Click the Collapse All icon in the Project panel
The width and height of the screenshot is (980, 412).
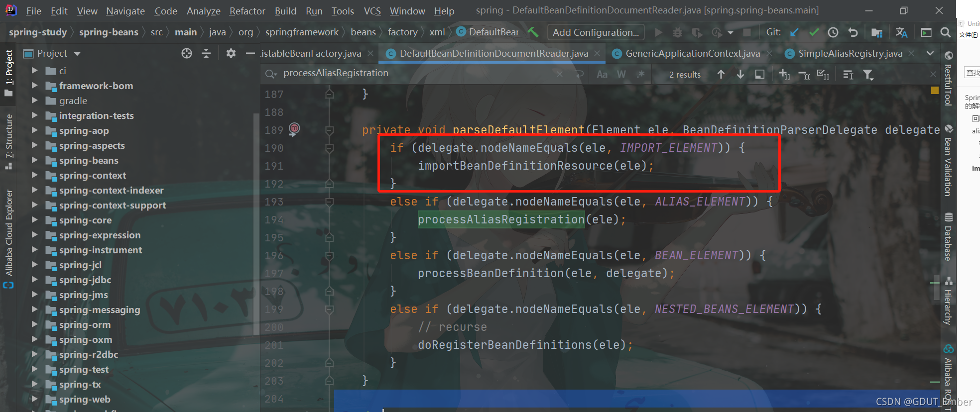pos(206,53)
